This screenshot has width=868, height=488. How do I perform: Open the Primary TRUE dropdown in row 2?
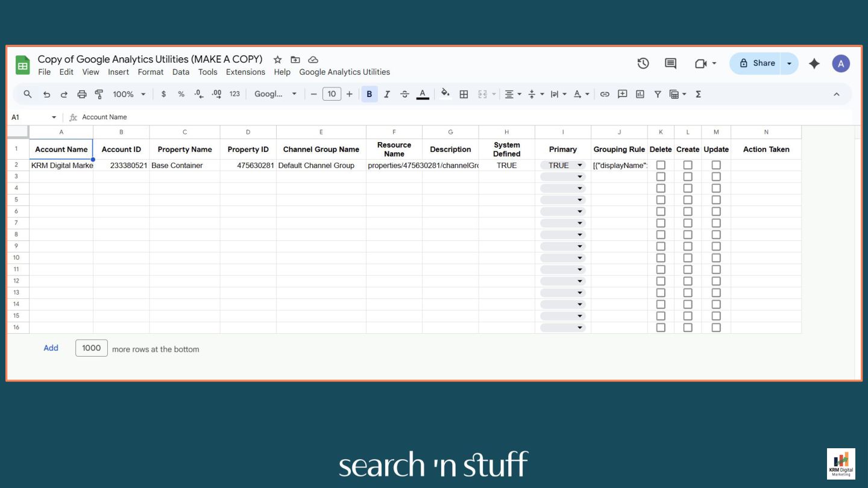(563, 165)
